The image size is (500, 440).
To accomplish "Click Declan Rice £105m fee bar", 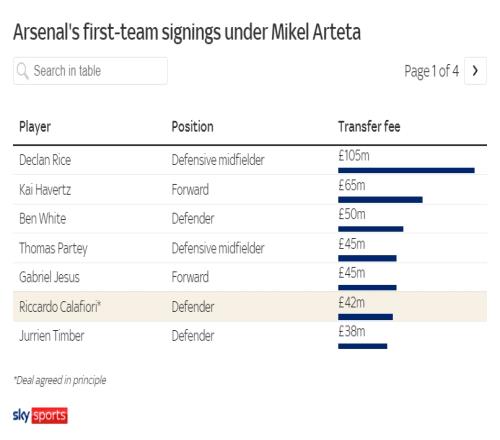I will tap(406, 170).
